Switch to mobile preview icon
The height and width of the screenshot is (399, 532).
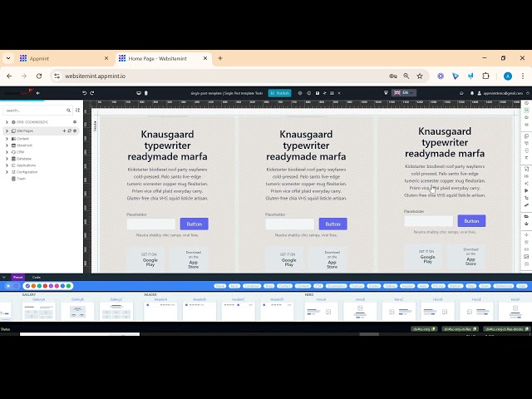coord(146,93)
